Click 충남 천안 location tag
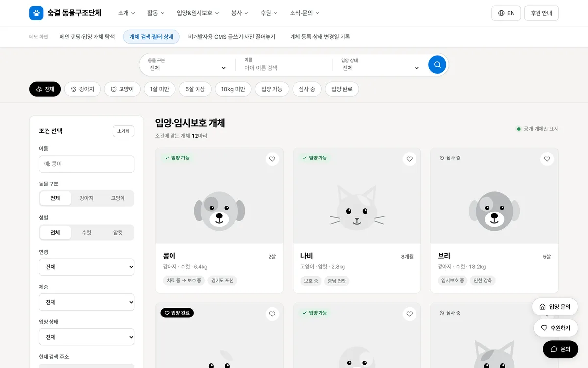This screenshot has width=588, height=368. (337, 281)
